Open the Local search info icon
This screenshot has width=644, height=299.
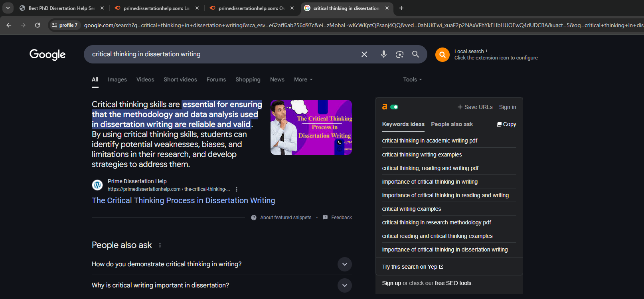[x=486, y=51]
